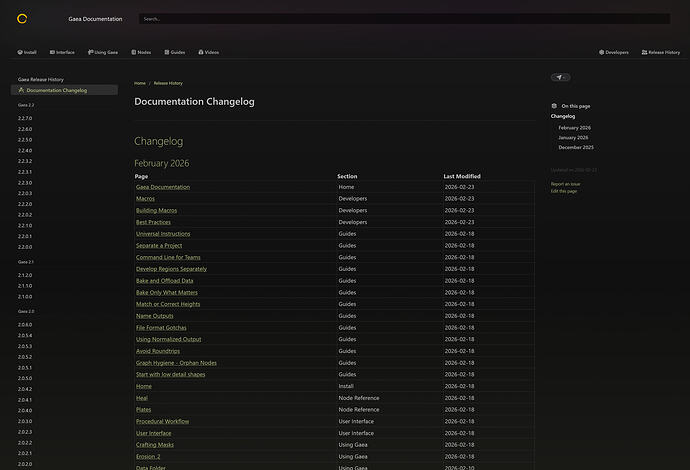Click the send/share pill button
The height and width of the screenshot is (470, 690).
(560, 77)
